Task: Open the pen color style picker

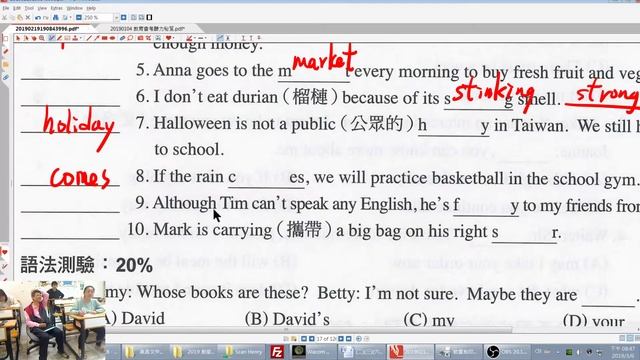Action: pyautogui.click(x=189, y=38)
